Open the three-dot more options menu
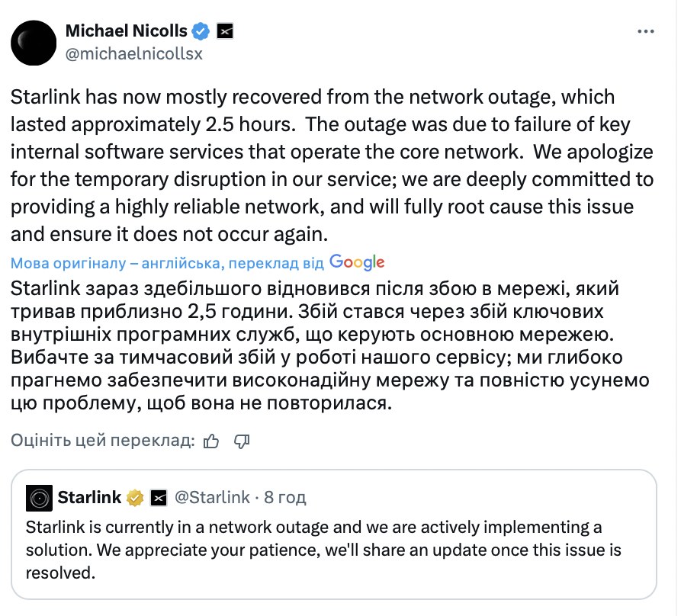 pyautogui.click(x=645, y=31)
